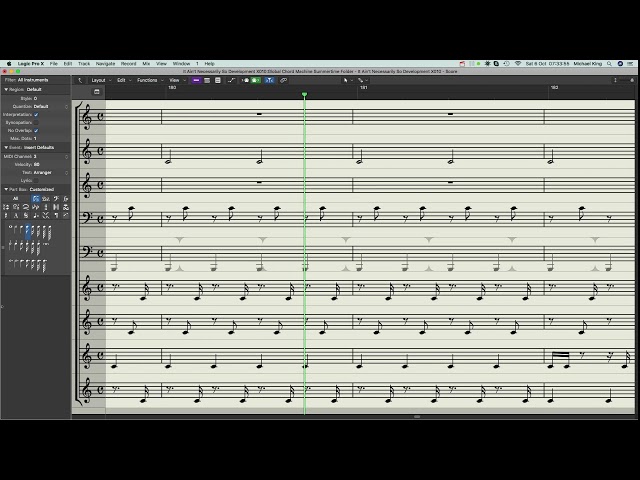Click the Wi-Fi status icon
640x480 pixels.
tap(518, 64)
